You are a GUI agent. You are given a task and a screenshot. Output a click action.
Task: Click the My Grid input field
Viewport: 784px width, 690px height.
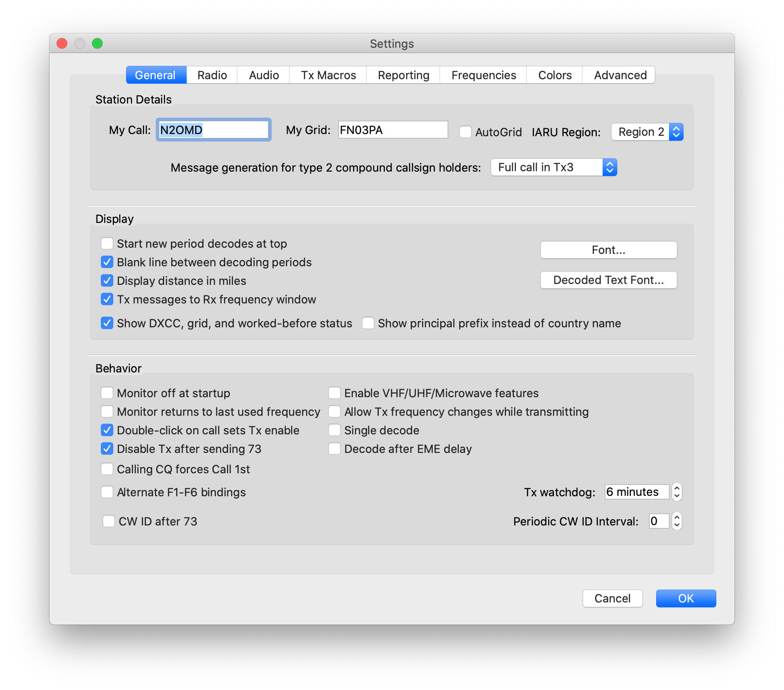click(393, 130)
